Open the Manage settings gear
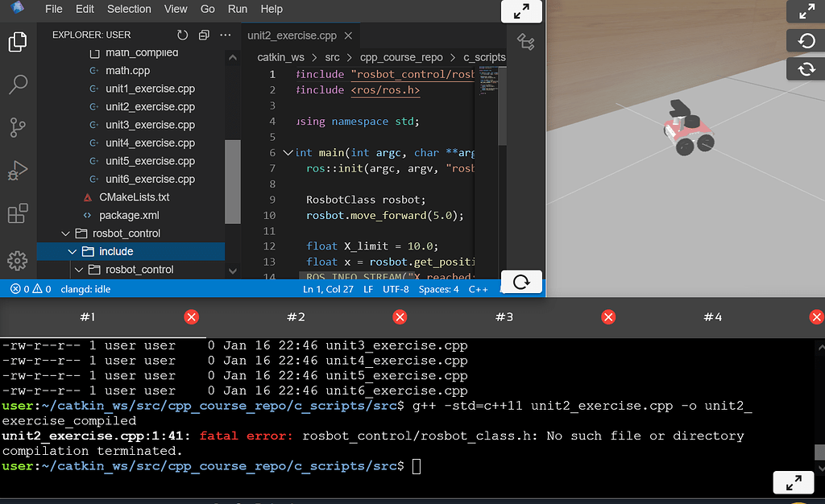 (18, 261)
